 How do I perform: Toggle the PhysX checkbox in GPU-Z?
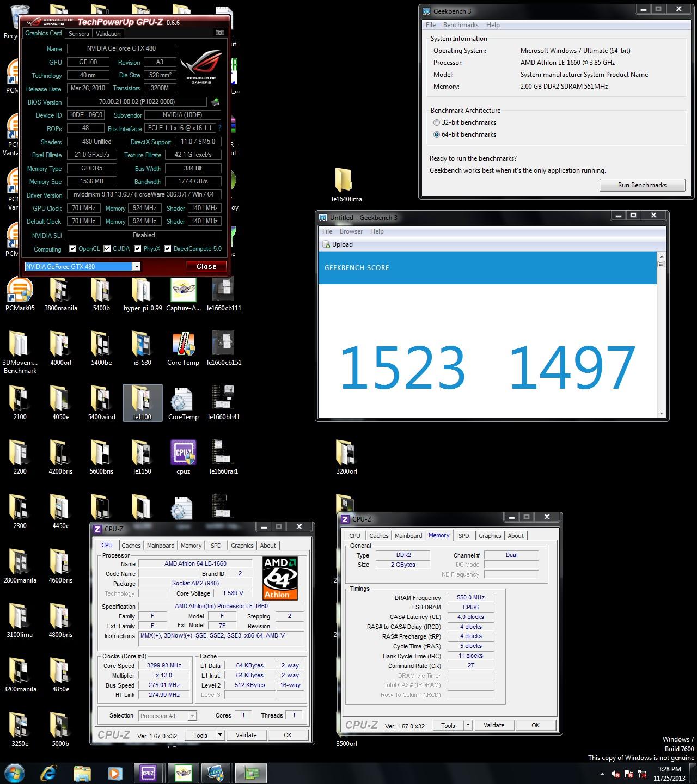[138, 249]
